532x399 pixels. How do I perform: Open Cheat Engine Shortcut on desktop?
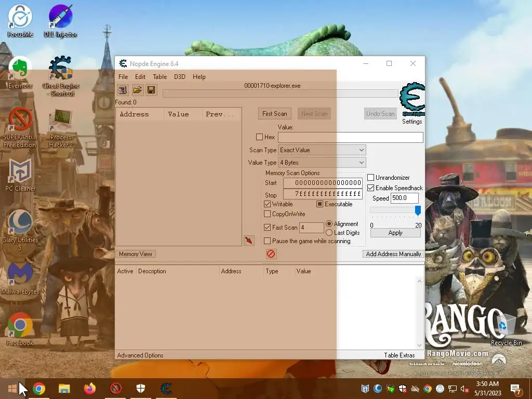click(61, 76)
